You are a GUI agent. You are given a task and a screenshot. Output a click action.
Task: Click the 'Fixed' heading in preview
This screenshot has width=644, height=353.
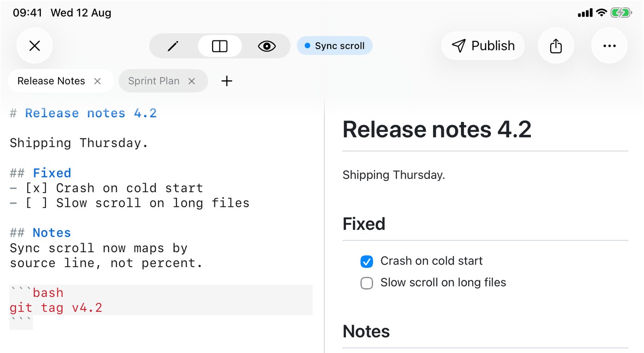[364, 224]
